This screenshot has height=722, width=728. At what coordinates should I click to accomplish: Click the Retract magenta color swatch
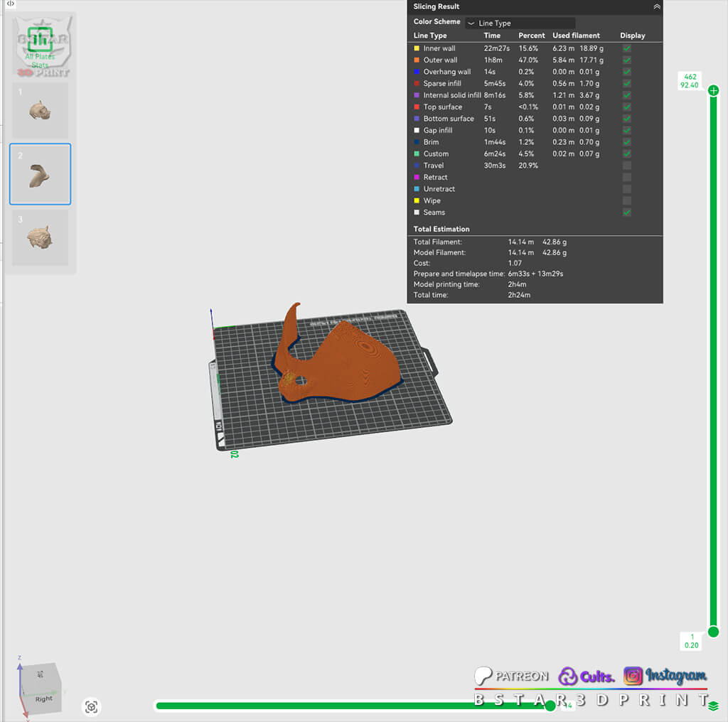point(417,177)
